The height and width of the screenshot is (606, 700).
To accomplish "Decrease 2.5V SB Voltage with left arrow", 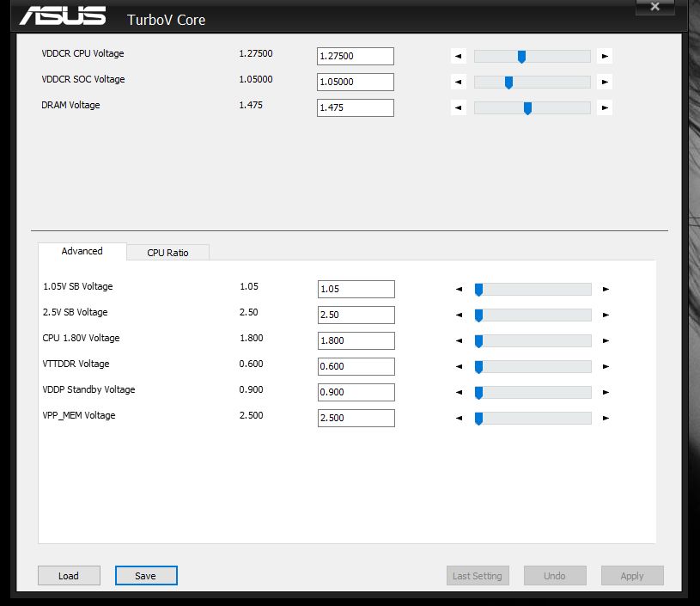I will 459,315.
